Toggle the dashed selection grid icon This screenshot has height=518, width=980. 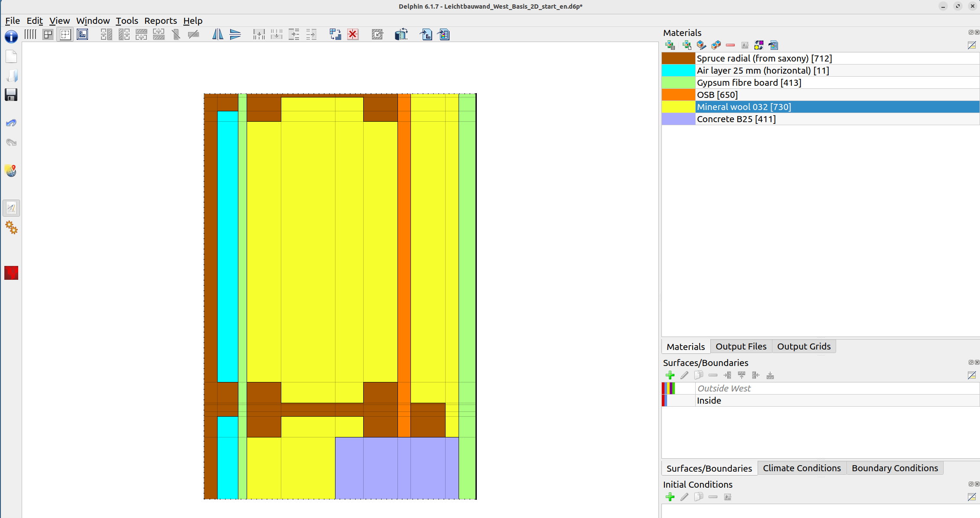(65, 34)
